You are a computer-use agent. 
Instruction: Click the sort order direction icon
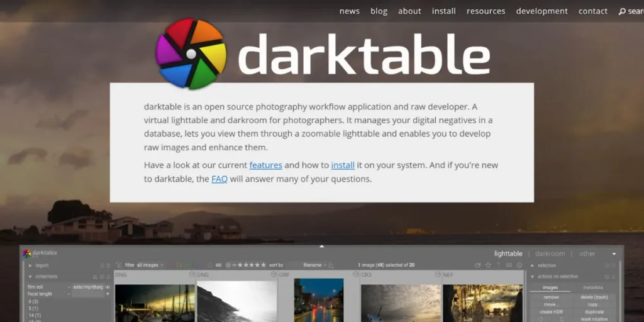pyautogui.click(x=331, y=265)
